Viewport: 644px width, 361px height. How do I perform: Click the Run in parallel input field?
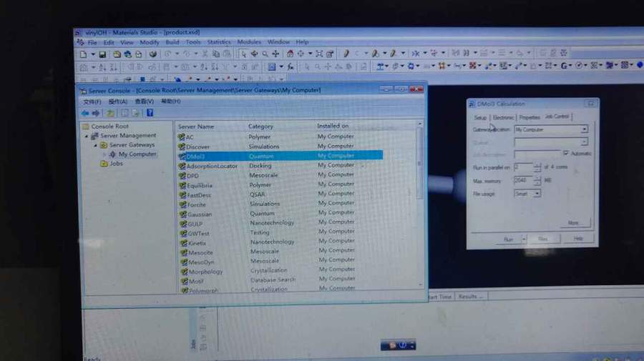(x=524, y=167)
